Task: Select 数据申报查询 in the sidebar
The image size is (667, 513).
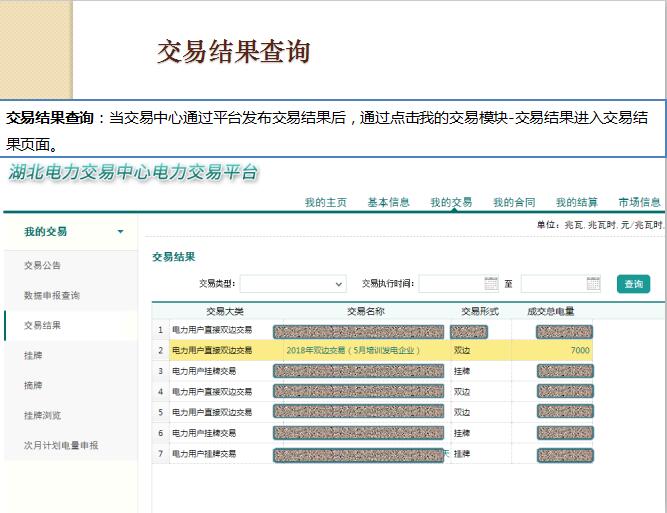Action: 52,296
